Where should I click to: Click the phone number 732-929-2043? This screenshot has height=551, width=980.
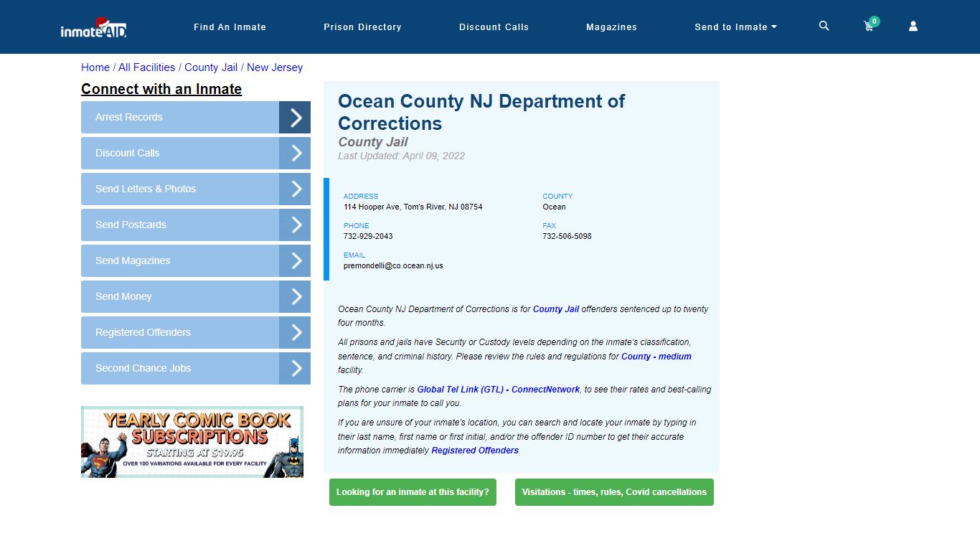point(368,236)
